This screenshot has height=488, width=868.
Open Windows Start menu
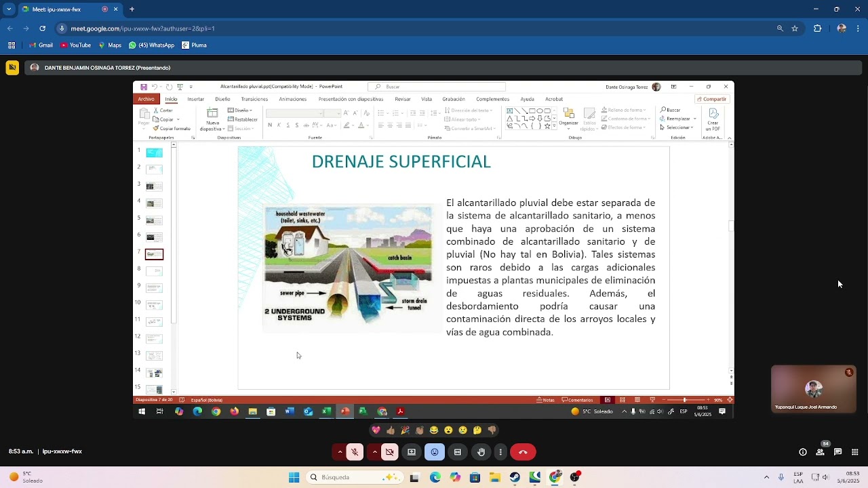tap(294, 477)
